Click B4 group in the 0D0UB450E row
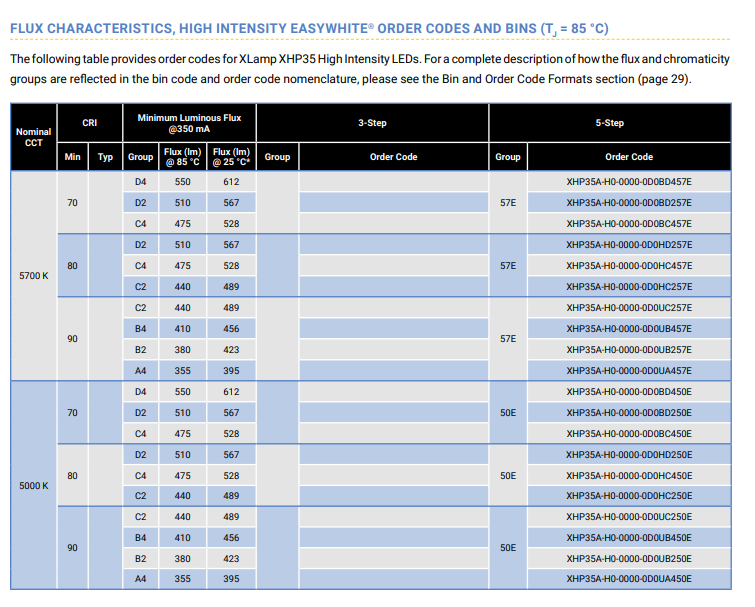The height and width of the screenshot is (607, 755). pyautogui.click(x=141, y=538)
